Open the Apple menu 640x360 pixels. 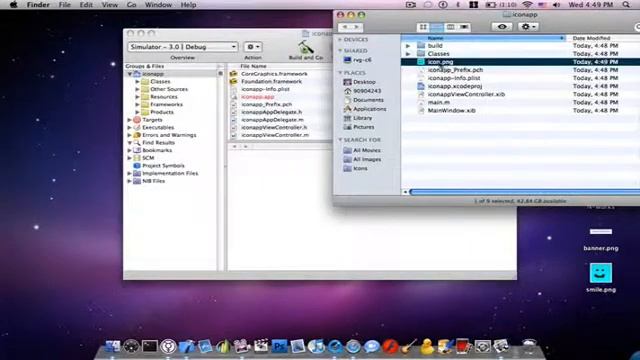coord(13,5)
